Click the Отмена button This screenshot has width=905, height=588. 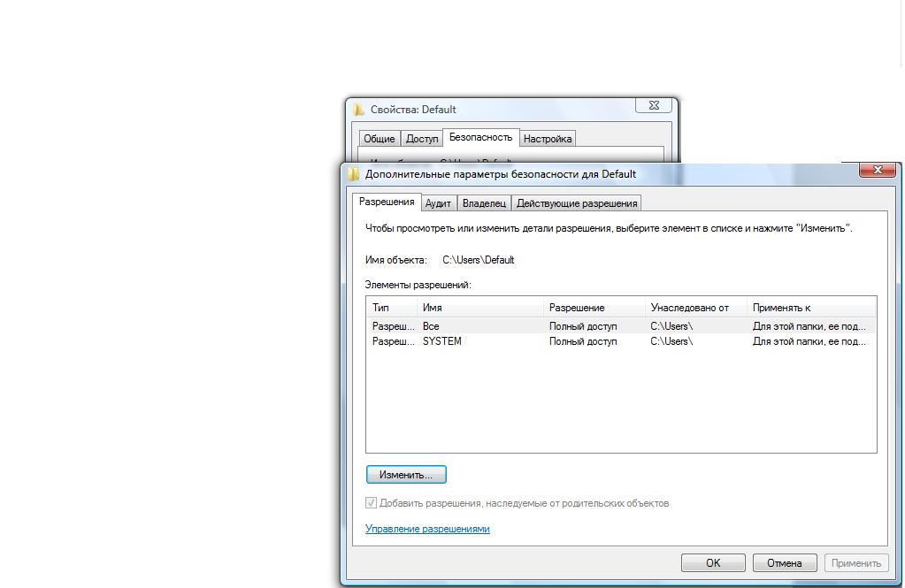point(784,562)
